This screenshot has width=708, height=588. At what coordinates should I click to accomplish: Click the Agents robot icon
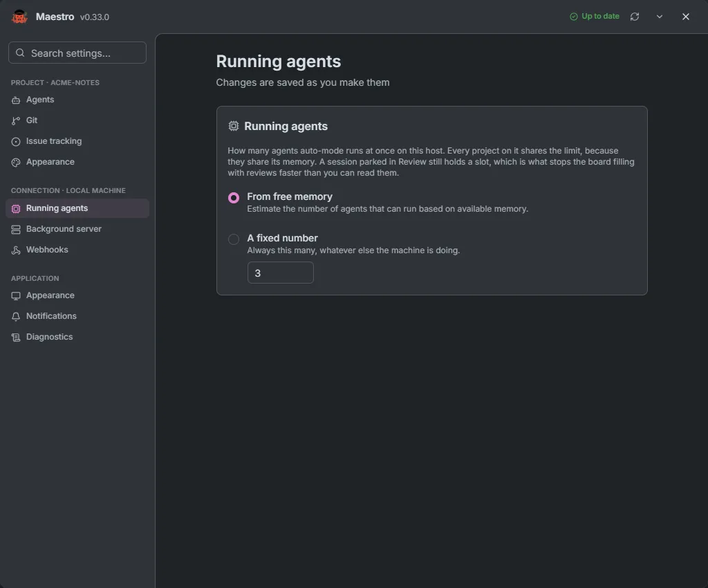pyautogui.click(x=16, y=100)
